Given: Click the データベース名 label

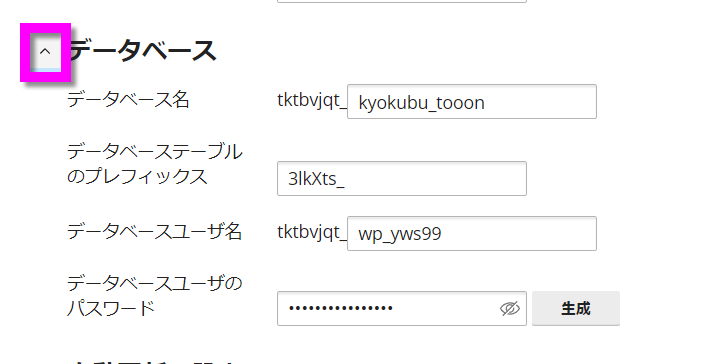Looking at the screenshot, I should click(128, 99).
